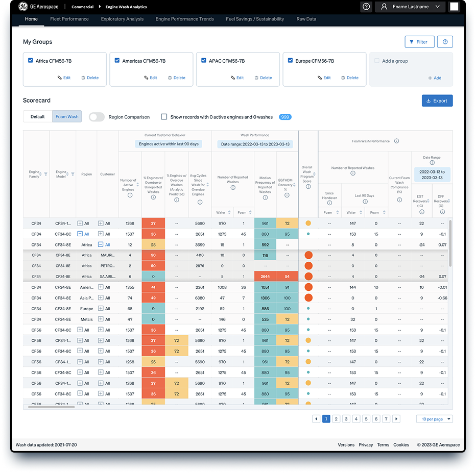The width and height of the screenshot is (476, 473).
Task: Click the help icon beside the Filter button
Action: 445,42
